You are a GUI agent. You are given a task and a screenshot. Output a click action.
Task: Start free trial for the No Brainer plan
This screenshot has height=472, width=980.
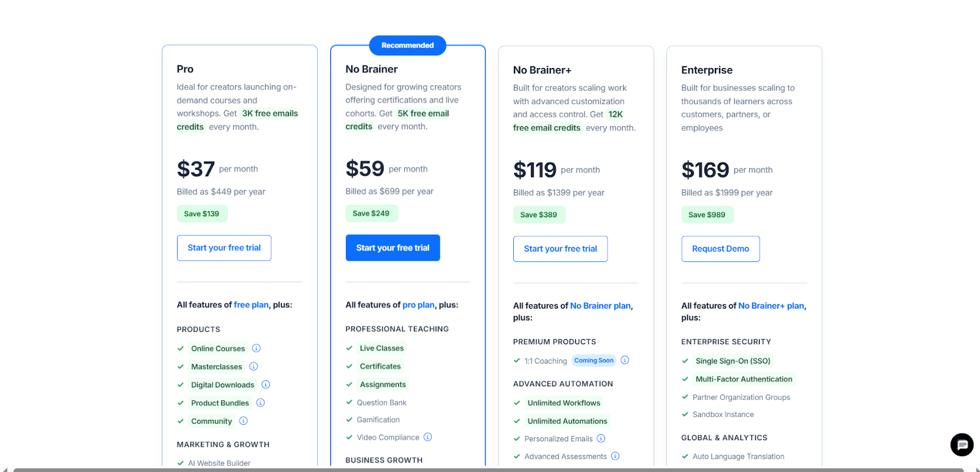pyautogui.click(x=393, y=248)
